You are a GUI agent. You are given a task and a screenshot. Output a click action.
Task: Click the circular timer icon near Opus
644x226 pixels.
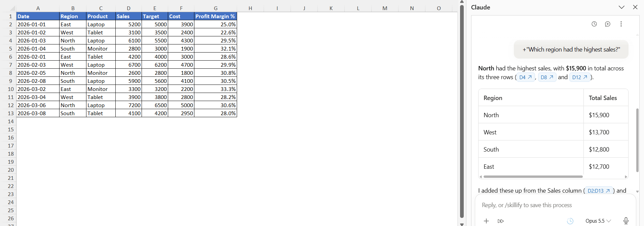(570, 221)
